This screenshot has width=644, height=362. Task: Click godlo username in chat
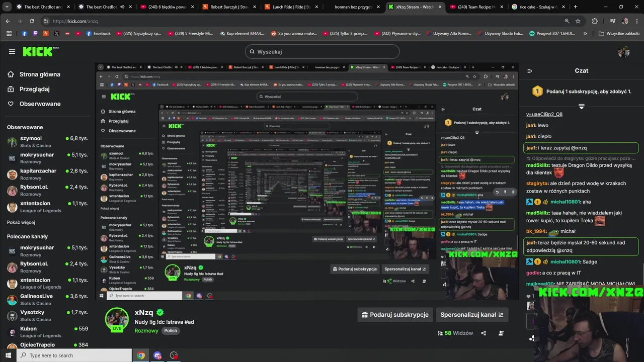point(533,273)
